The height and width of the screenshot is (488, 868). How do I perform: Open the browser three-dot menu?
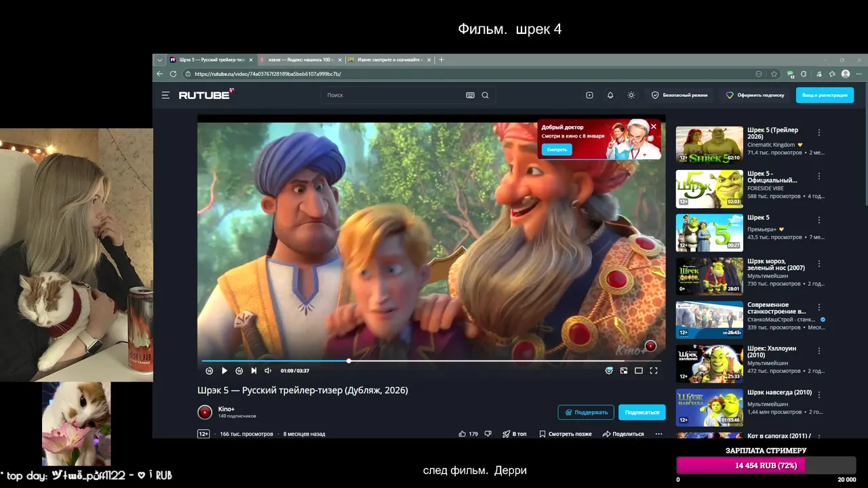[859, 74]
